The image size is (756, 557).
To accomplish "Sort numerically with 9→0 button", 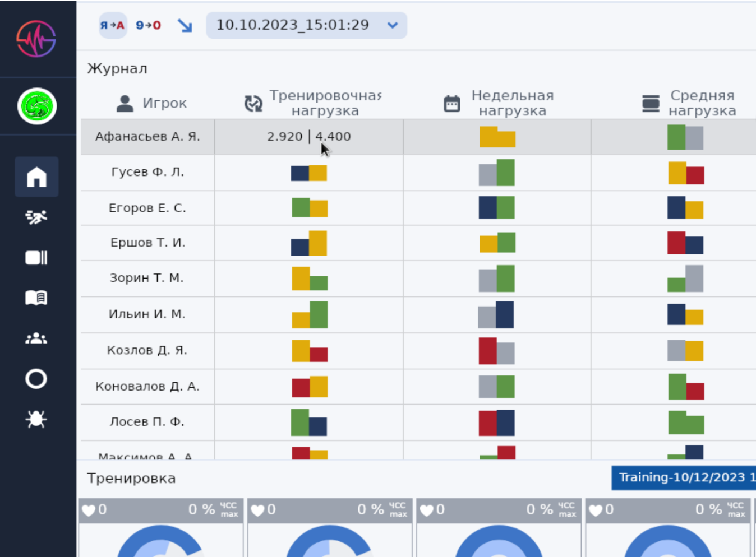I will pyautogui.click(x=149, y=25).
